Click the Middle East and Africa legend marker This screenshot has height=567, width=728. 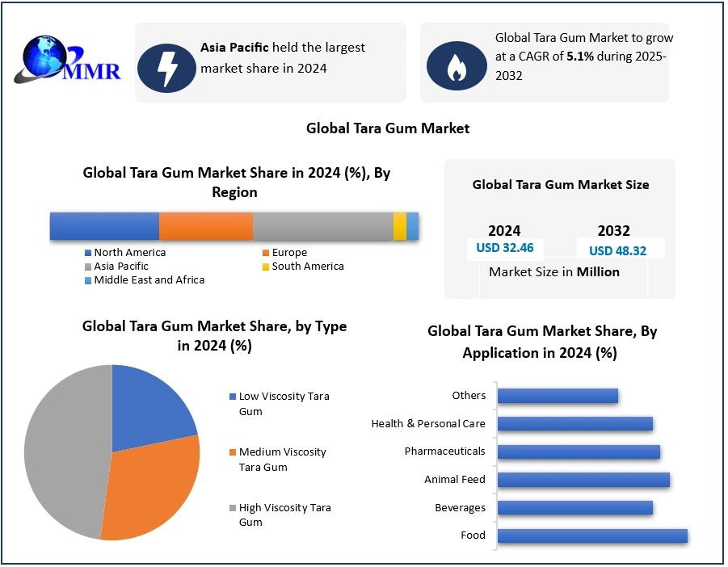pyautogui.click(x=87, y=280)
